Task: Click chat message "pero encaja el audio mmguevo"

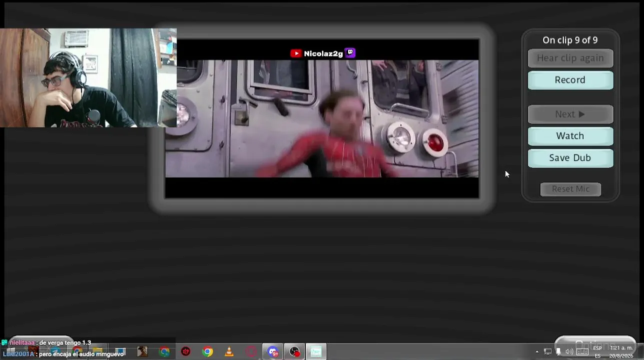Action: pyautogui.click(x=81, y=354)
